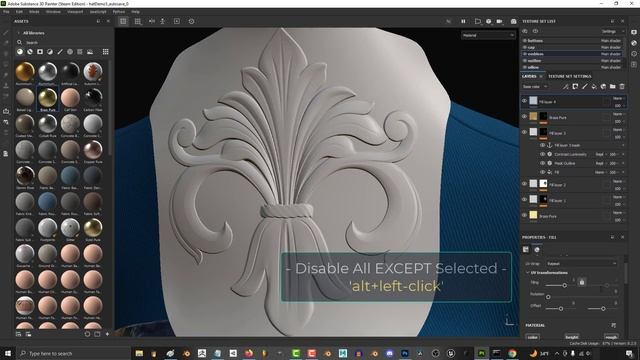Hide Brass Pure masked layer eye
640x360 pixels.
[x=524, y=117]
